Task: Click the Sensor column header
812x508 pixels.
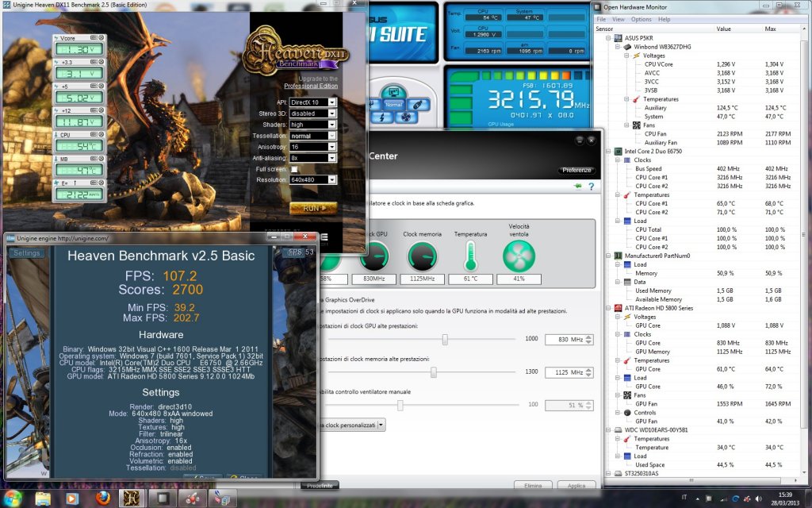Action: click(x=604, y=29)
